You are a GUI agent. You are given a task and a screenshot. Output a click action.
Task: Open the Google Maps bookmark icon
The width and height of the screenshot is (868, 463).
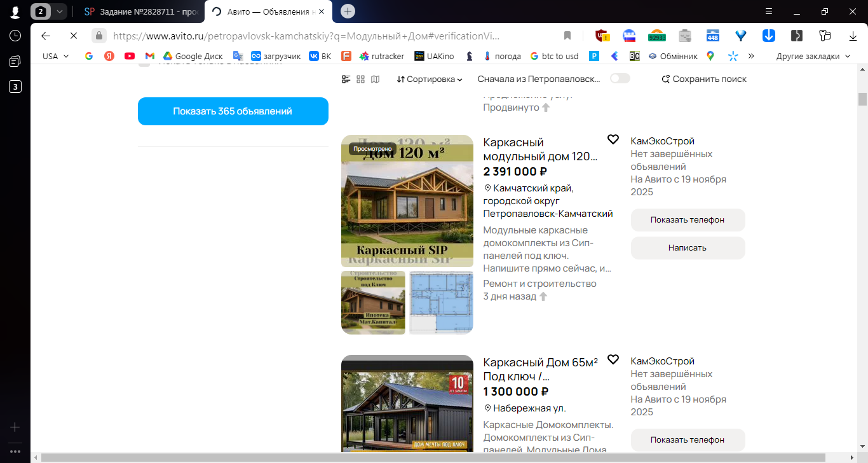(x=710, y=56)
